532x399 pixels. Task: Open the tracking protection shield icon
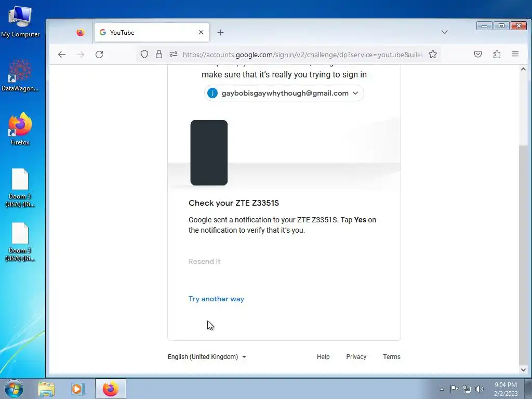point(144,54)
